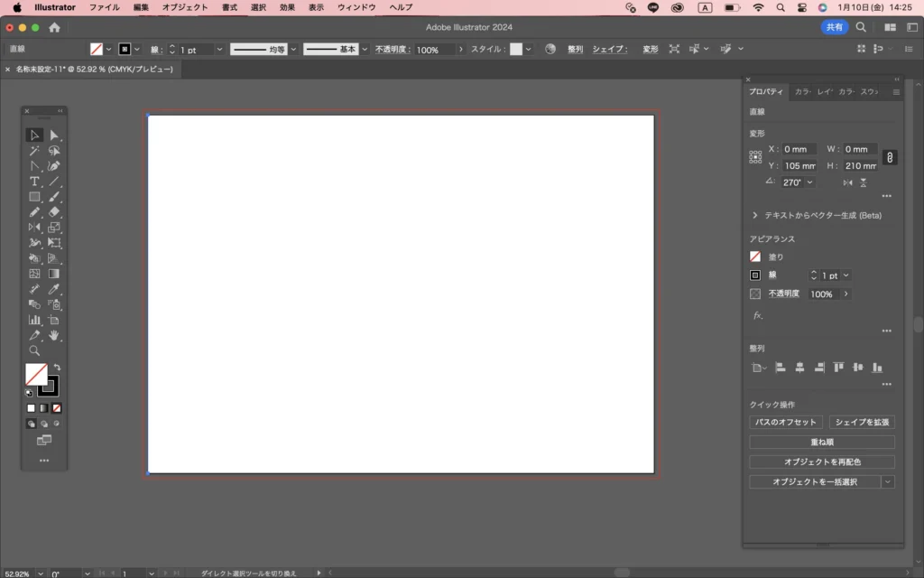Image resolution: width=924 pixels, height=578 pixels.
Task: Click the パスのオフセット button
Action: point(785,422)
